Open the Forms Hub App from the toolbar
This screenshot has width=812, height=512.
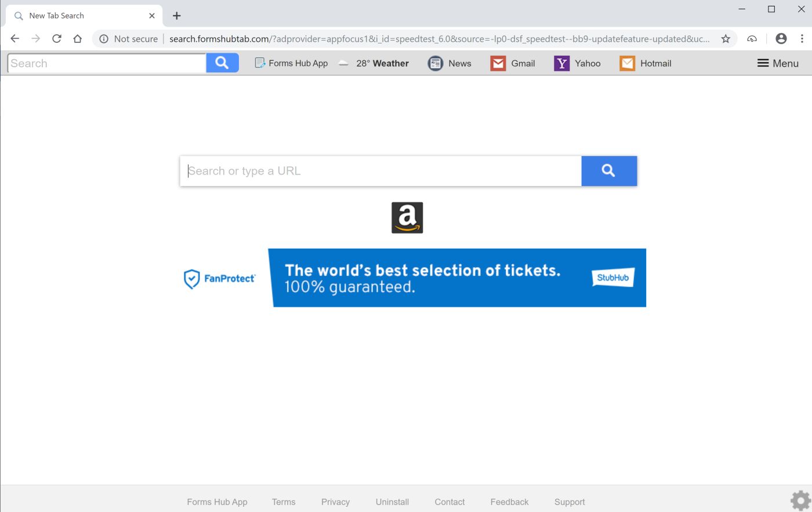tap(291, 63)
